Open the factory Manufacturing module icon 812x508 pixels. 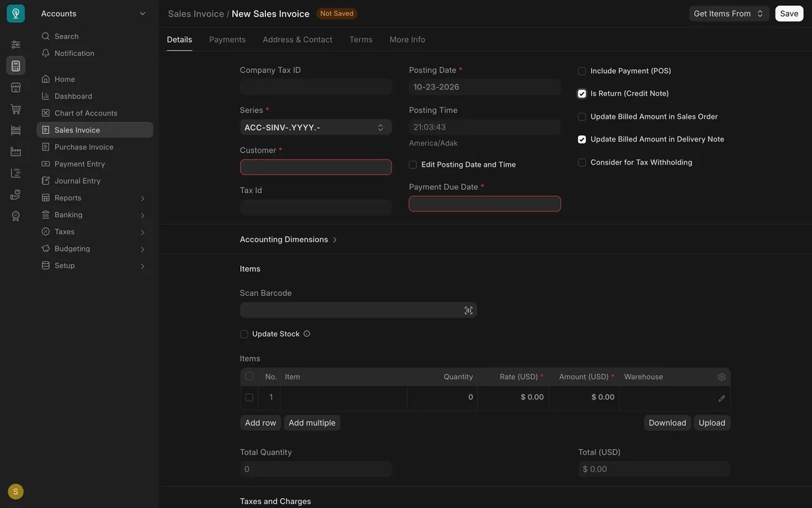pos(16,152)
